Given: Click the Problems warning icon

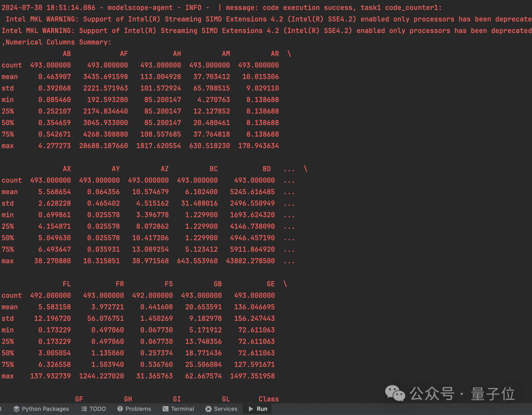Looking at the screenshot, I should (x=120, y=409).
